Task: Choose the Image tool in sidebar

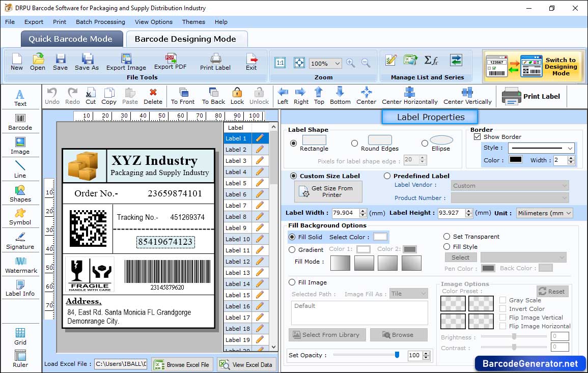Action: (x=20, y=146)
